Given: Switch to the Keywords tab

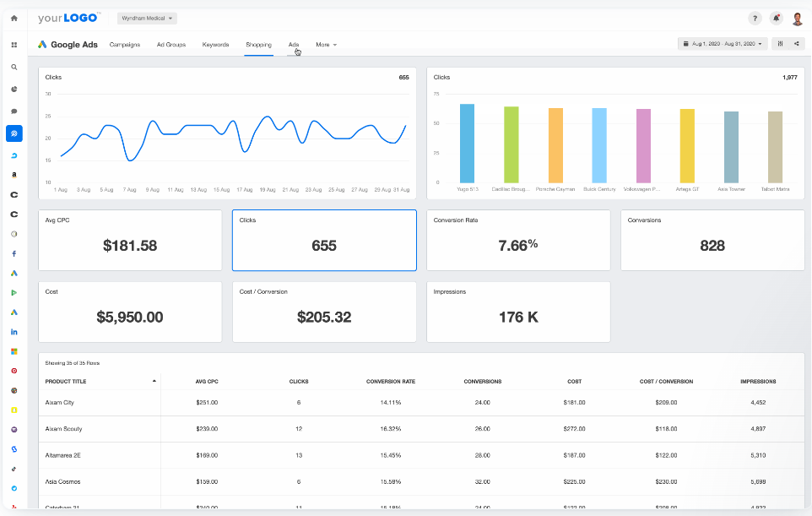Looking at the screenshot, I should 215,45.
